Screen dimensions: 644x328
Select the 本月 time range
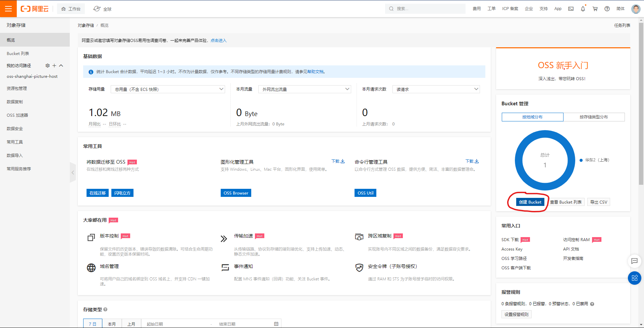coord(112,324)
